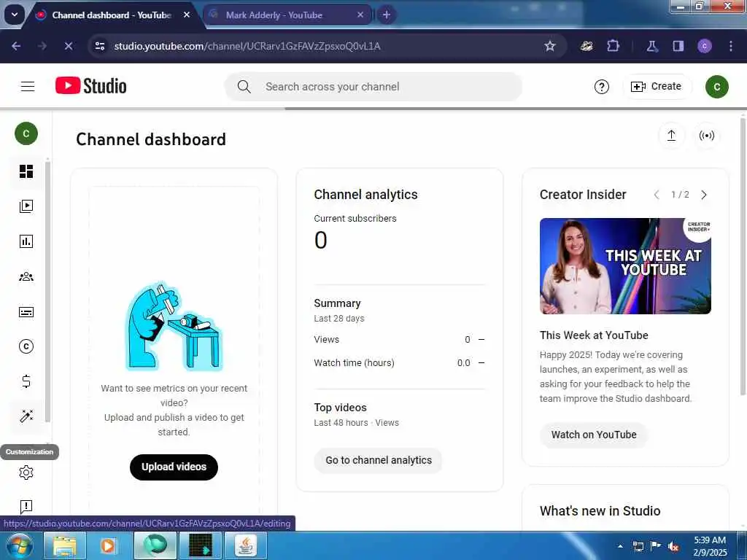Screen dimensions: 747x560
Task: Click the What's new in Studio heading
Action: (x=600, y=511)
